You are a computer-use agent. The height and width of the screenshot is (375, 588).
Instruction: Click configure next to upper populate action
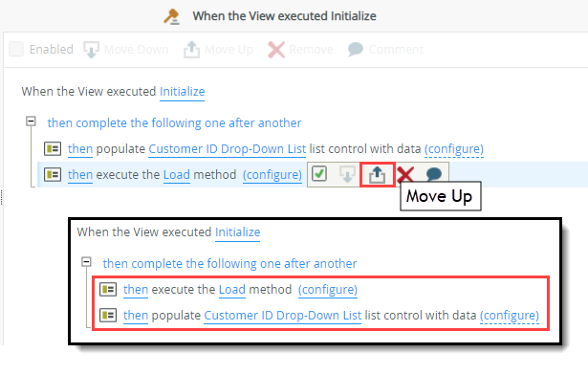(x=454, y=149)
